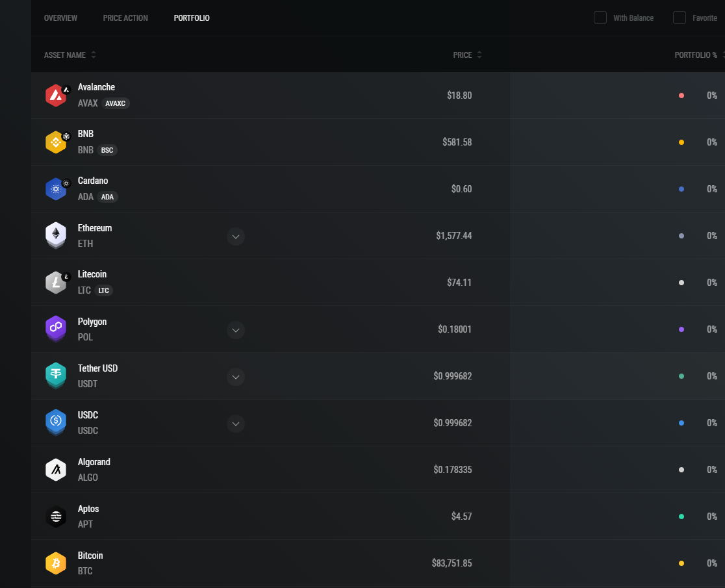This screenshot has height=588, width=725.
Task: Switch to the Overview tab
Action: coord(60,18)
